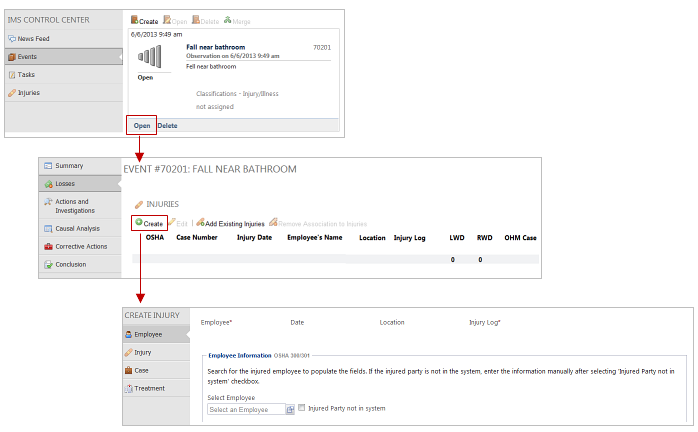
Task: Click the Add Existing Injuries icon
Action: click(x=201, y=223)
